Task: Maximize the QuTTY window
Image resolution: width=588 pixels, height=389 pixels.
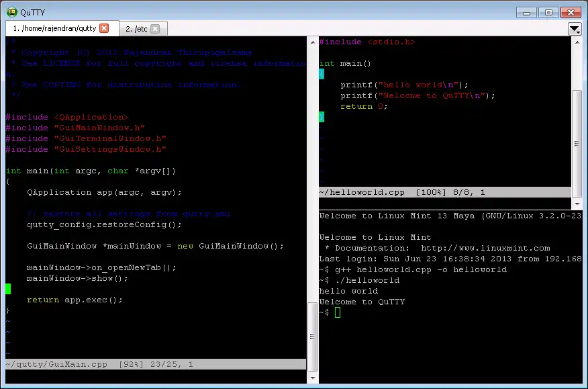Action: click(548, 13)
